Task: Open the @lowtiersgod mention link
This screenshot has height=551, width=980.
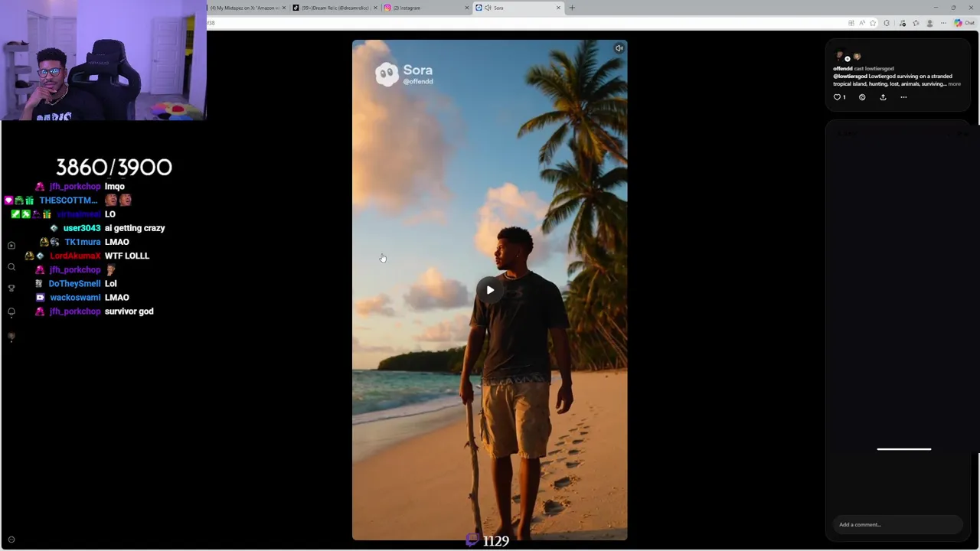Action: point(850,77)
